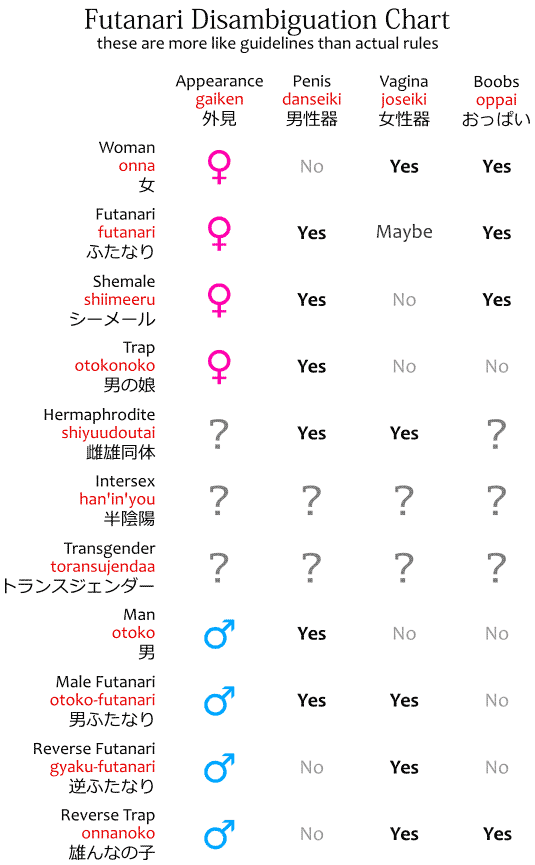Viewport: 535px width, 865px height.
Task: Click the Appearance column header
Action: pos(220,81)
